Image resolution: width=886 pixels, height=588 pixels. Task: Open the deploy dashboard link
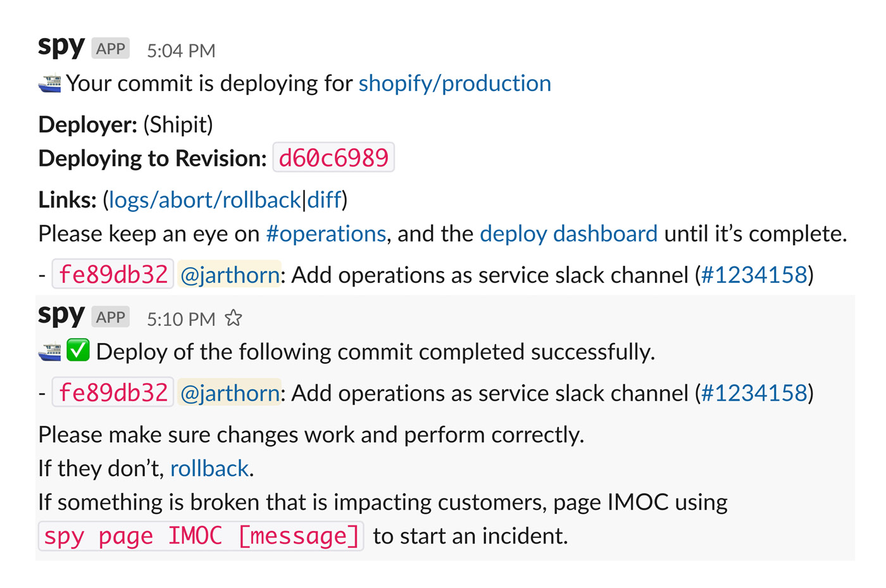point(568,234)
